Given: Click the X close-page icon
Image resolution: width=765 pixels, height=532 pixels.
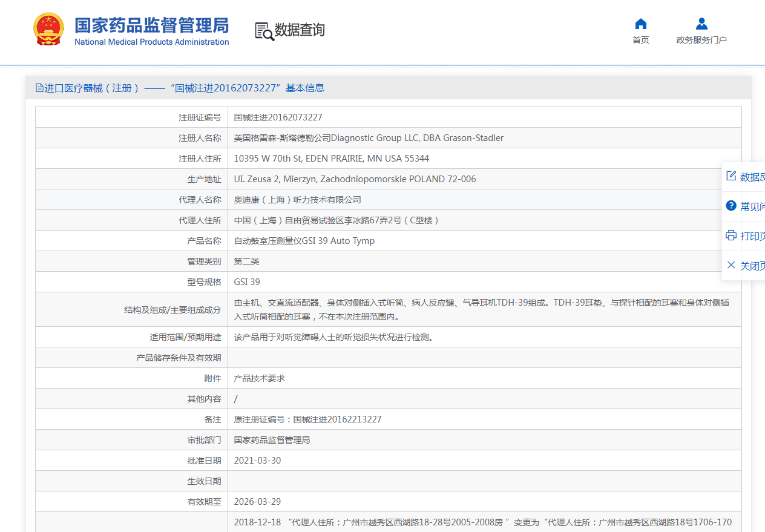Looking at the screenshot, I should 731,265.
